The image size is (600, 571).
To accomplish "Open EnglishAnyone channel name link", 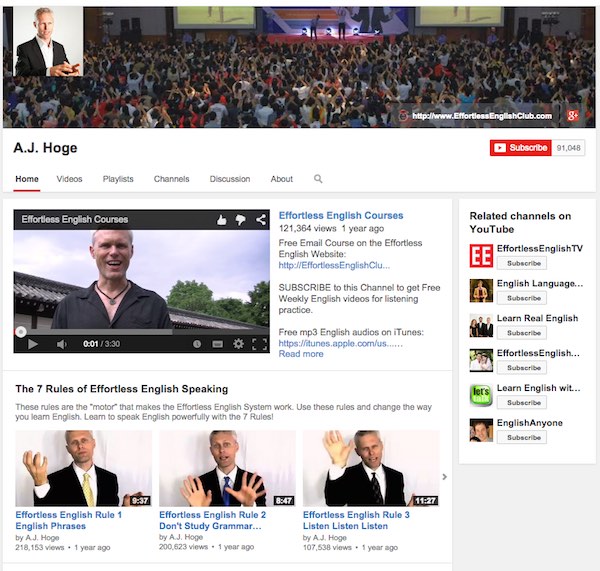I will (x=530, y=423).
